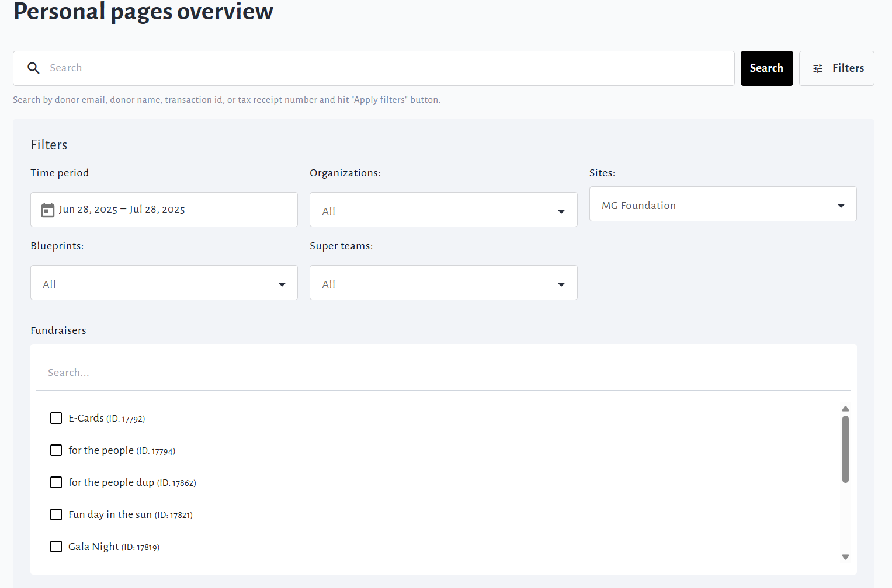Open the Blueprints dropdown
892x588 pixels.
164,283
